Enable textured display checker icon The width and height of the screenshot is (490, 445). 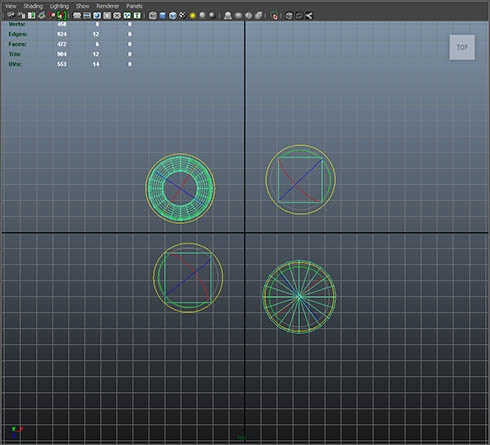[x=182, y=15]
